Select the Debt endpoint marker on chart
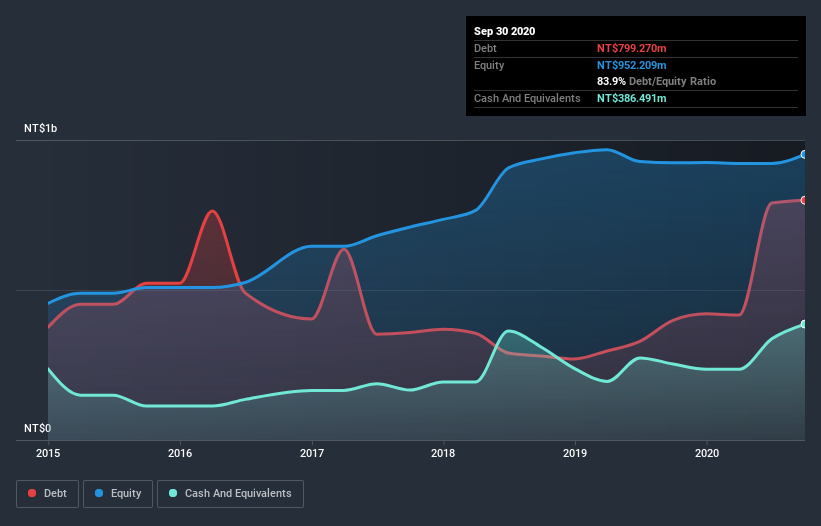 [804, 200]
